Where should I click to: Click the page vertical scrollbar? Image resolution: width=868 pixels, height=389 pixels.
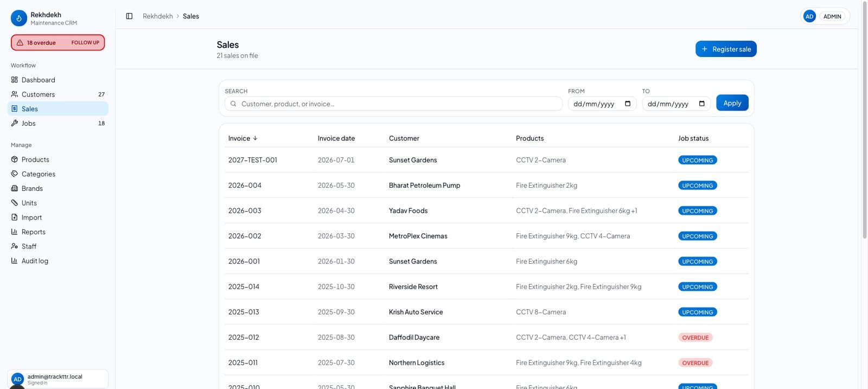[865, 119]
